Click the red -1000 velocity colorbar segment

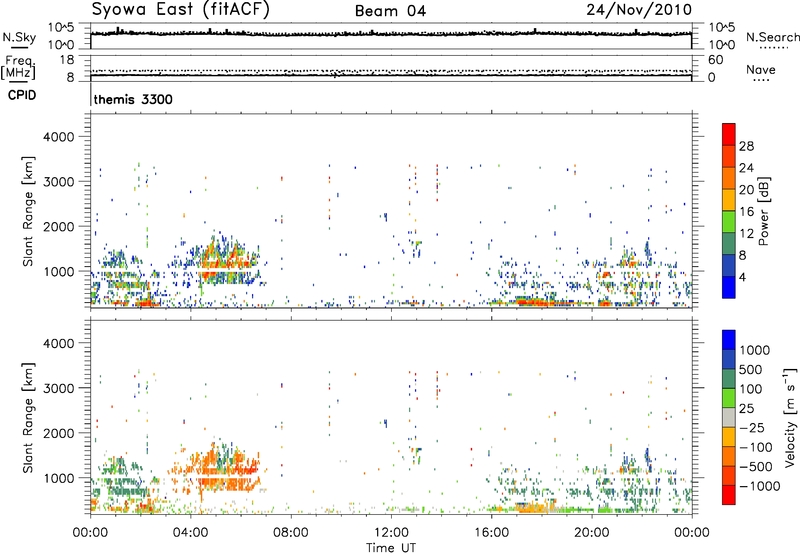tap(729, 495)
